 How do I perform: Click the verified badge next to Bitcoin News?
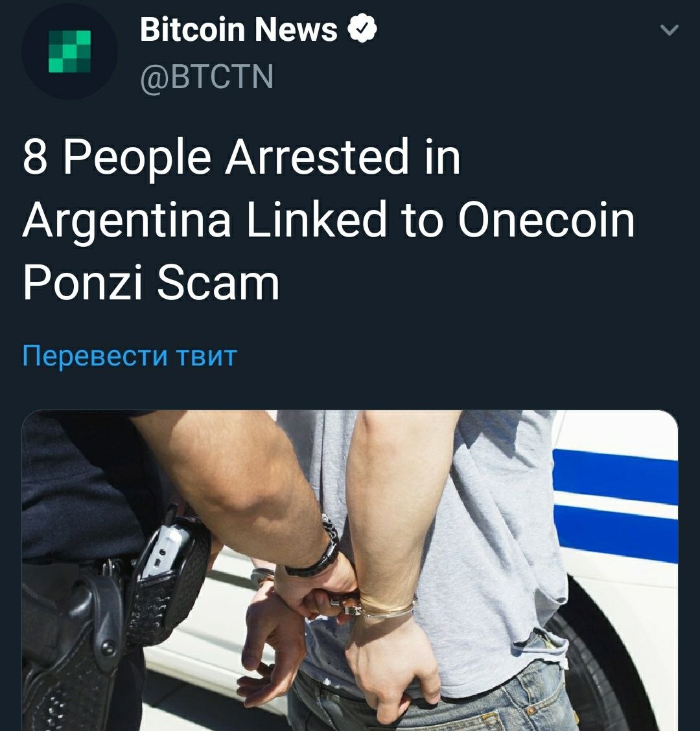coord(362,29)
